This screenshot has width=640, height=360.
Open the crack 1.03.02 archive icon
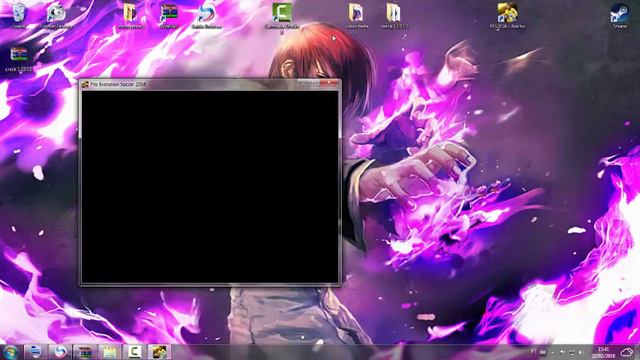[18, 58]
